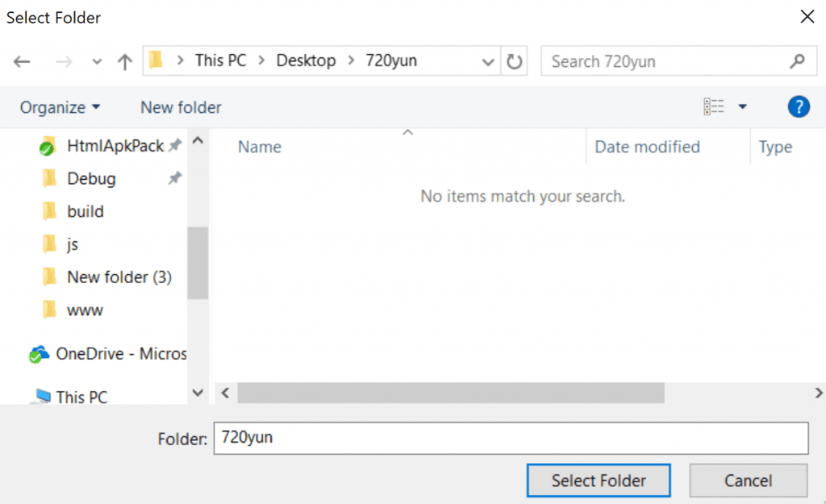Open the recent locations dropdown arrow

pos(97,62)
